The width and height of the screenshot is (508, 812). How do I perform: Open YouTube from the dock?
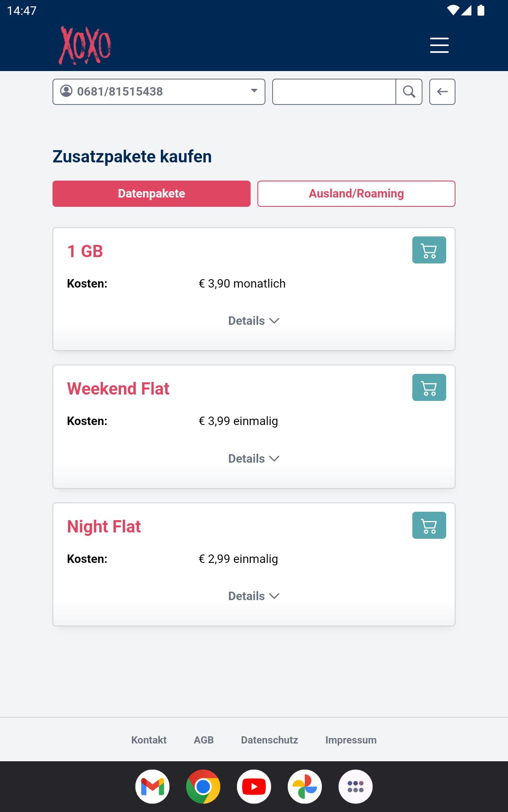pyautogui.click(x=254, y=787)
